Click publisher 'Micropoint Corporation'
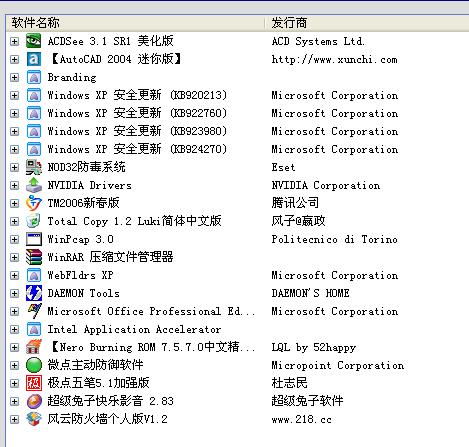 coord(338,365)
